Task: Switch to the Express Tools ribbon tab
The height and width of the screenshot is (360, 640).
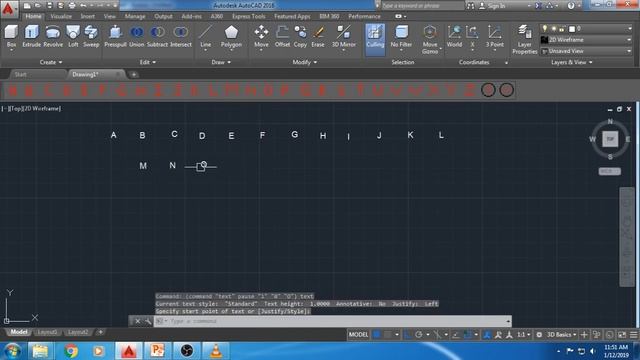Action: pos(249,16)
